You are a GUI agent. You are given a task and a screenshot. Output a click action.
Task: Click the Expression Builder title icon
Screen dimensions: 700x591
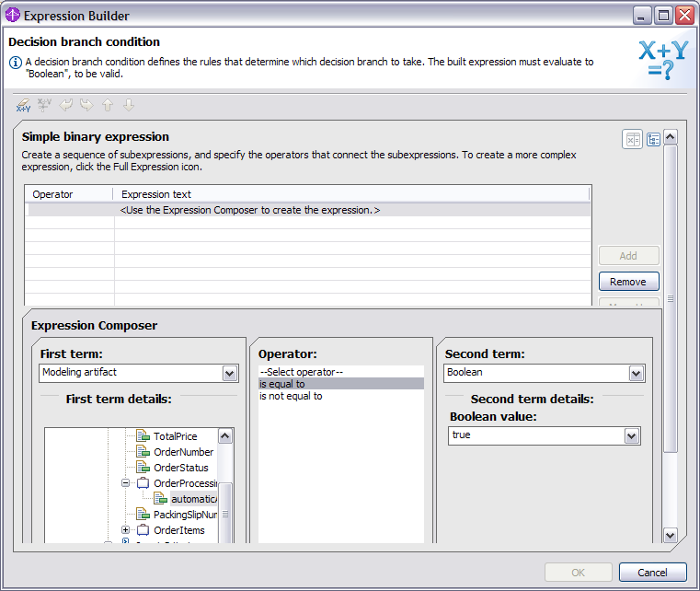tap(13, 15)
